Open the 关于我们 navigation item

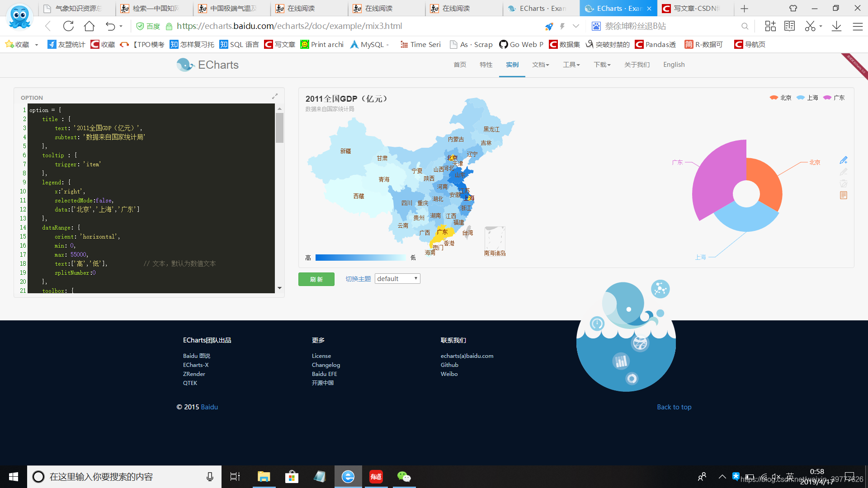pyautogui.click(x=637, y=65)
